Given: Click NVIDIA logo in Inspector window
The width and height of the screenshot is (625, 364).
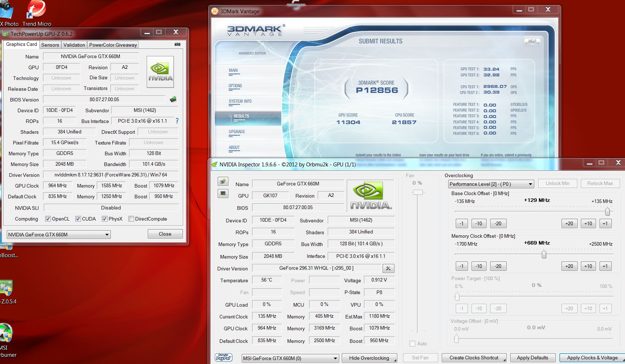Looking at the screenshot, I should [371, 195].
